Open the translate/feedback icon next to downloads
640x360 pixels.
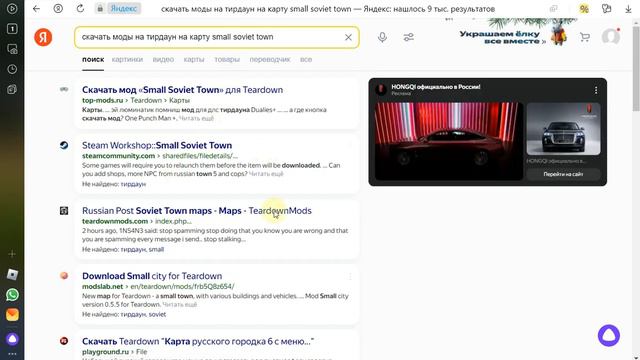pos(607,9)
